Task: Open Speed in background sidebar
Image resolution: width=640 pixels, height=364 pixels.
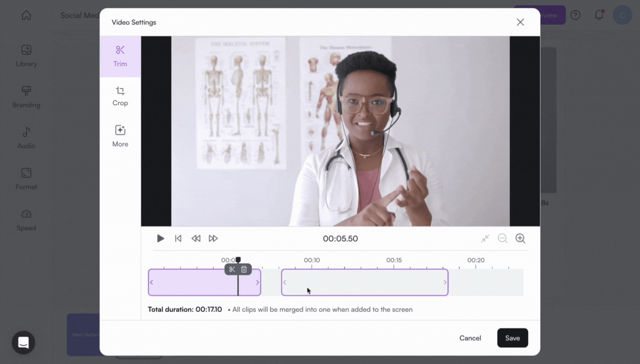Action: (26, 220)
